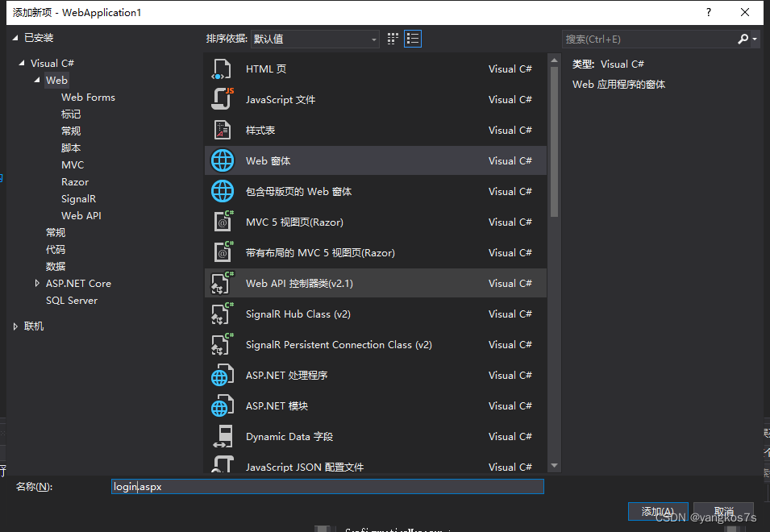
Task: Enable the medium icons list view
Action: 413,38
